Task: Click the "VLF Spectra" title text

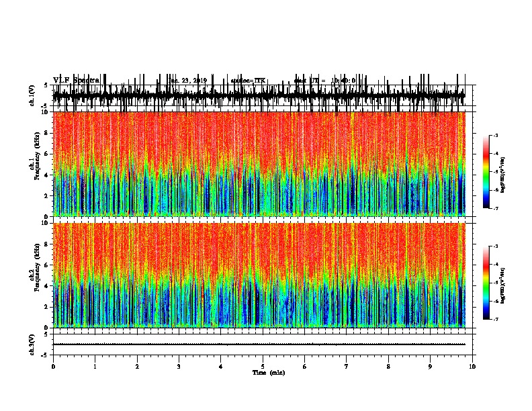Action: 77,81
